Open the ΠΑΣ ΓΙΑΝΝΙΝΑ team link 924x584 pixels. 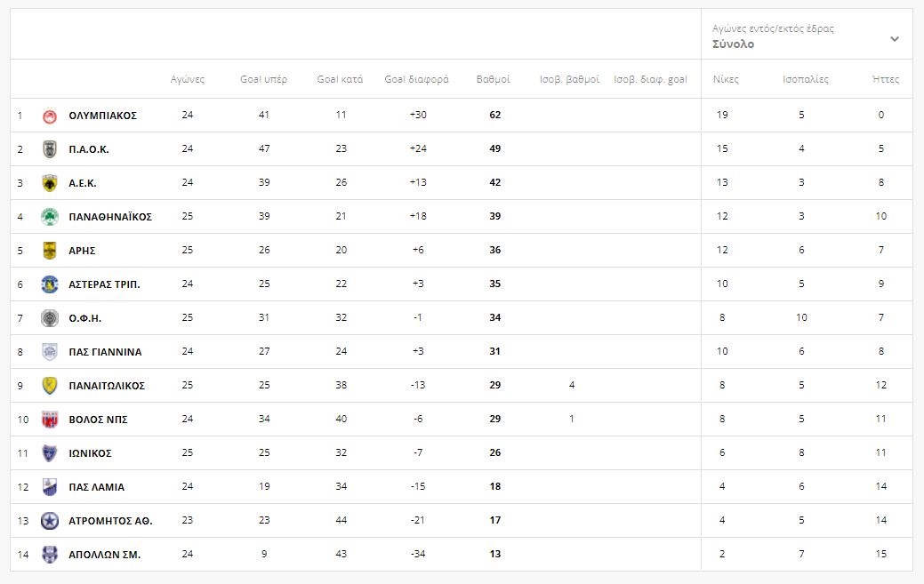tap(105, 352)
